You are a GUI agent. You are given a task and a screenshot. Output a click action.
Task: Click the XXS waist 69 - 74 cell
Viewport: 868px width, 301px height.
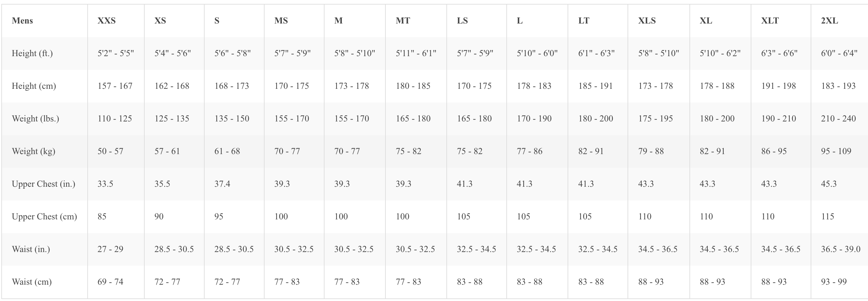110,282
